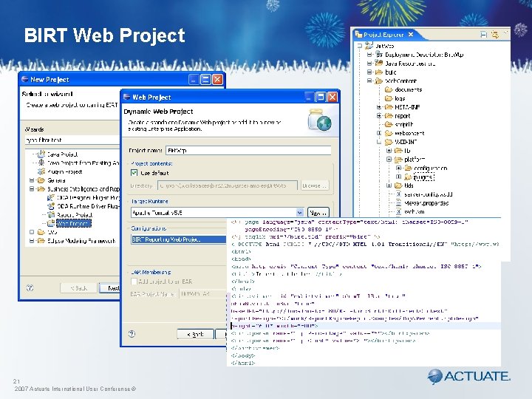532x399 pixels.
Task: Click Deployment Descriptor icon in Project Explorer
Action: coord(379,54)
